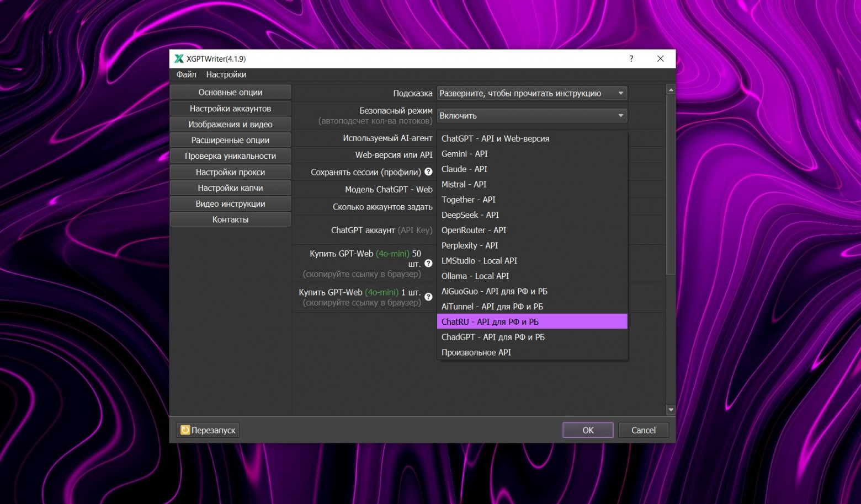Confirm settings with OK button
Viewport: 861px width, 504px height.
point(588,430)
